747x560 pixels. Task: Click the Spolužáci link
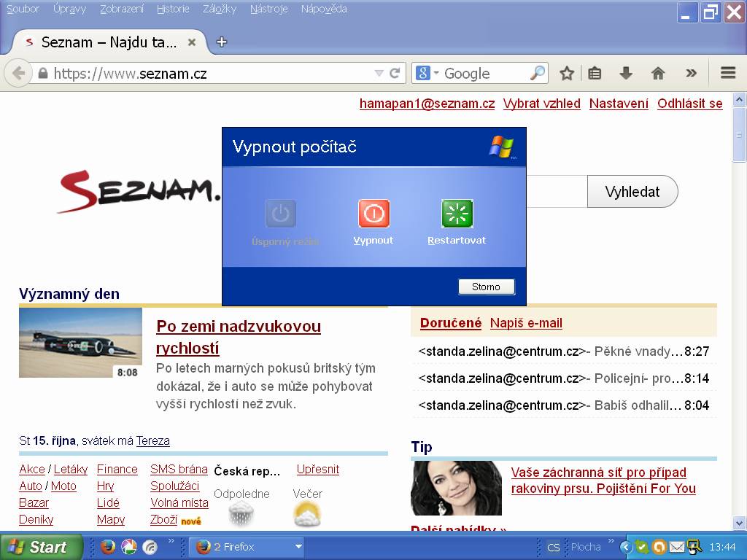(x=175, y=486)
